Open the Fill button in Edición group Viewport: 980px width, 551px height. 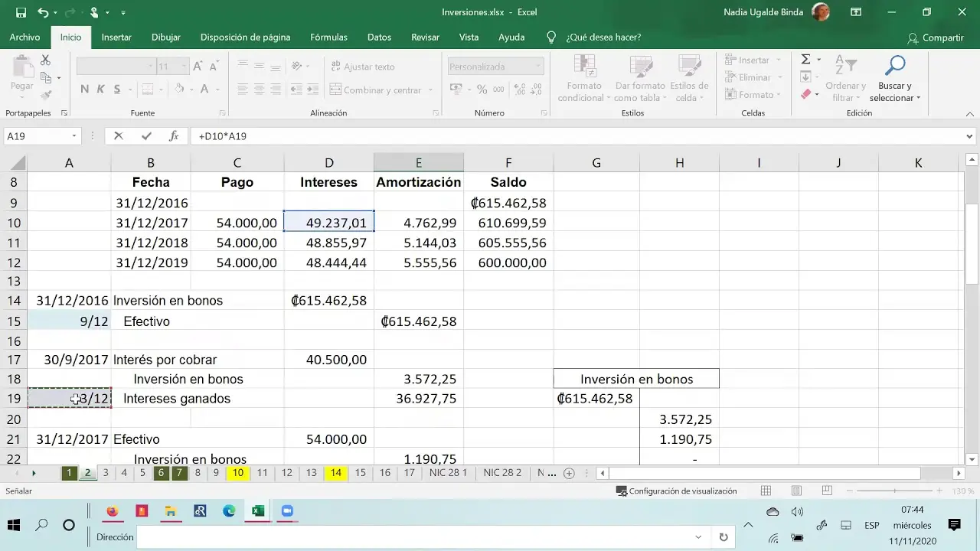(805, 77)
